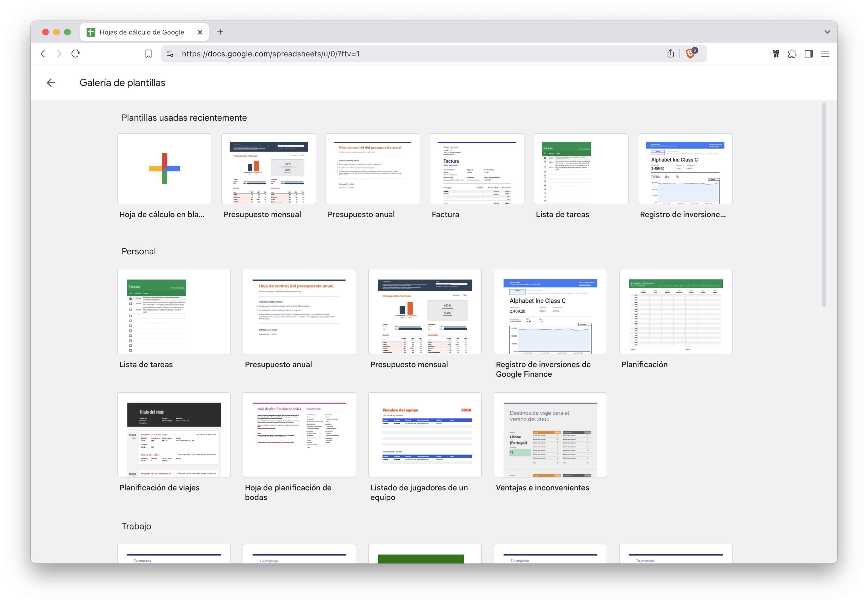Click the share icon in the address bar
868x604 pixels.
tap(671, 54)
